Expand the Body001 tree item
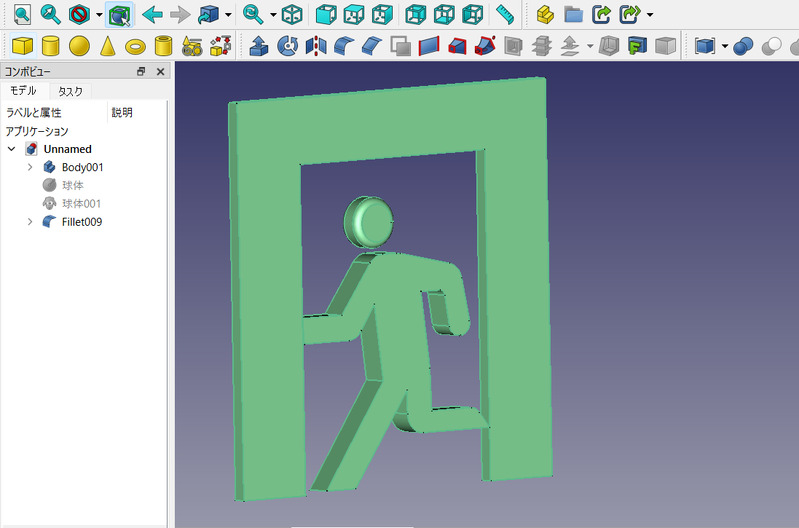Viewport: 799px width, 528px height. pos(30,167)
